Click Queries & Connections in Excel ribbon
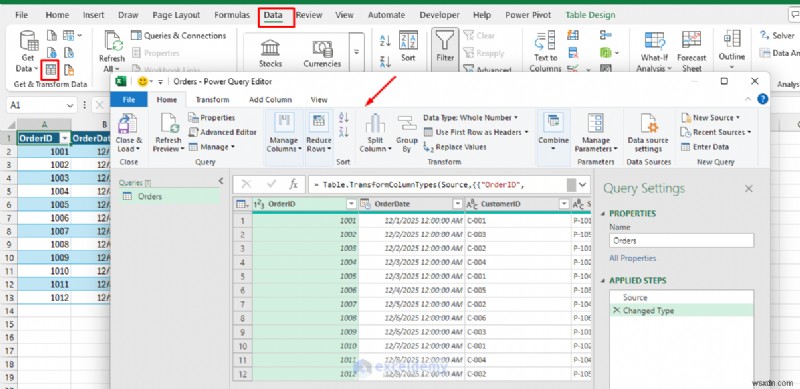The width and height of the screenshot is (800, 389). tap(179, 36)
